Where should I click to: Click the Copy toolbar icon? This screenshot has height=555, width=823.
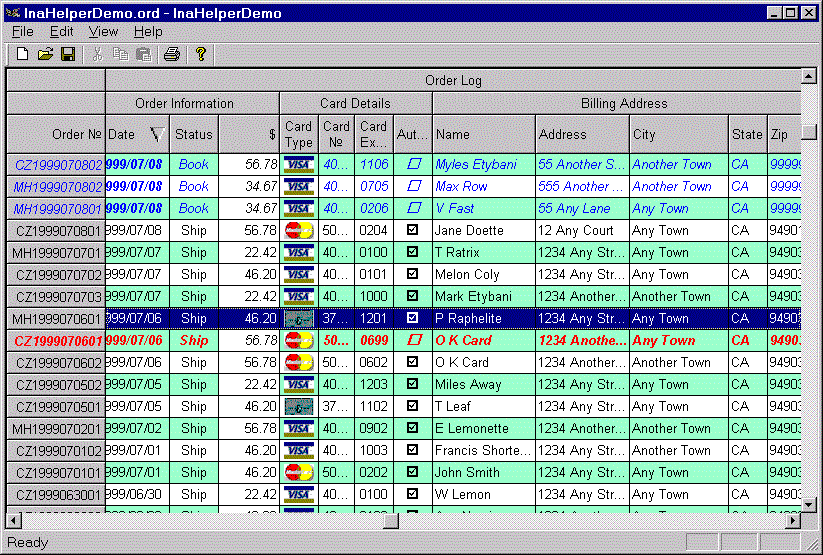point(121,54)
